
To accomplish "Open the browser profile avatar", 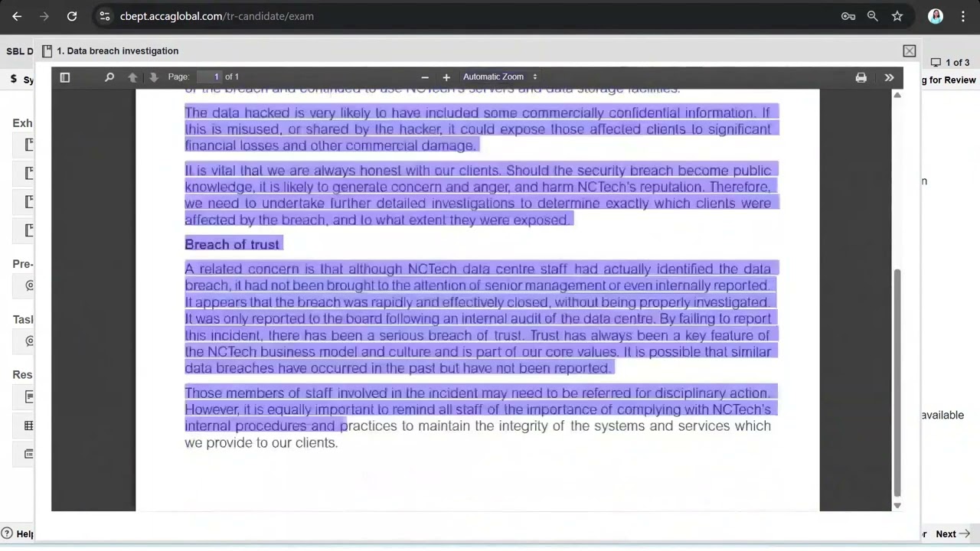I will click(936, 16).
